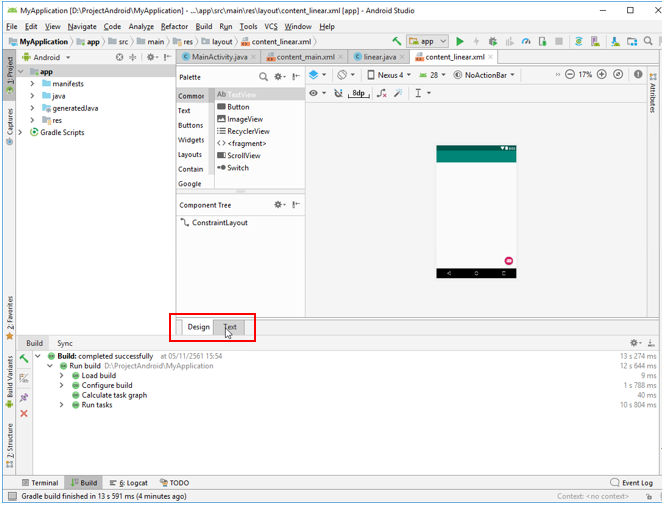The image size is (665, 505).
Task: Click the Make Project hammer icon
Action: tap(397, 41)
